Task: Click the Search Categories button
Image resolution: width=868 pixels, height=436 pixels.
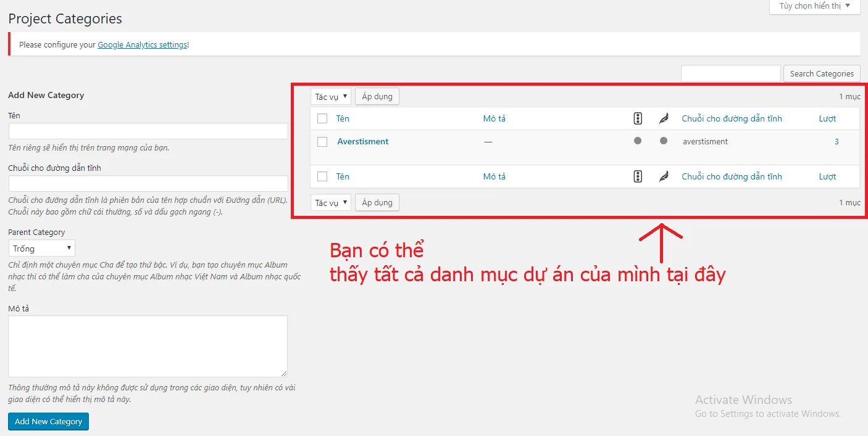Action: pyautogui.click(x=822, y=73)
